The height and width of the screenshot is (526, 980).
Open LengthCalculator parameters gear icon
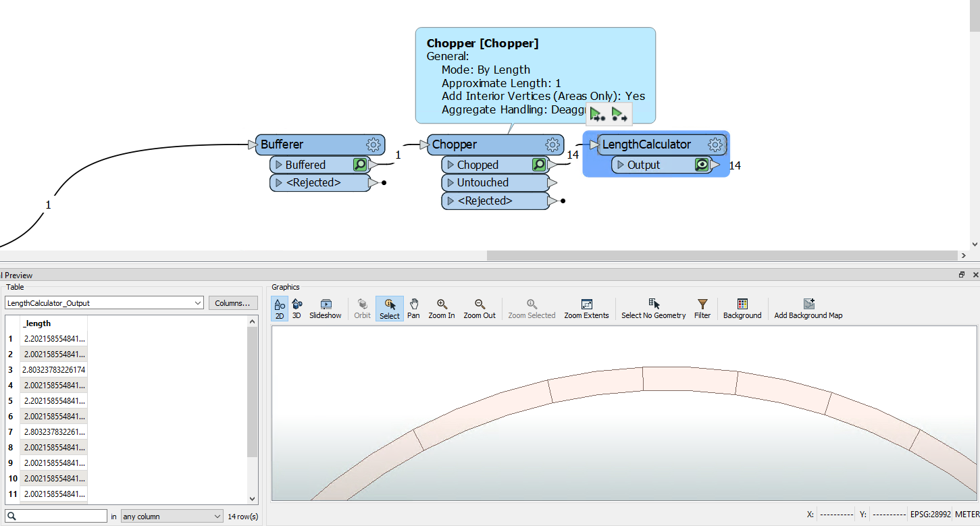tap(716, 144)
